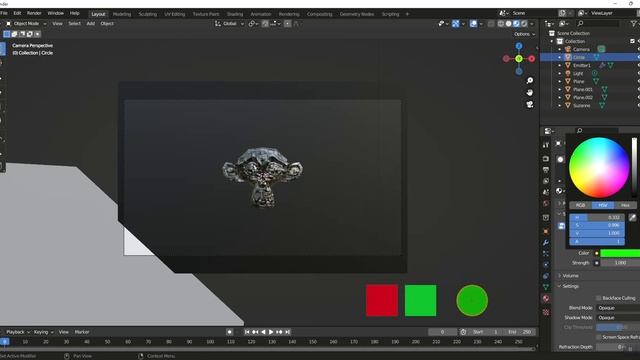Image resolution: width=640 pixels, height=360 pixels.
Task: Open the Object Constraints properties tab
Action: pos(546,276)
